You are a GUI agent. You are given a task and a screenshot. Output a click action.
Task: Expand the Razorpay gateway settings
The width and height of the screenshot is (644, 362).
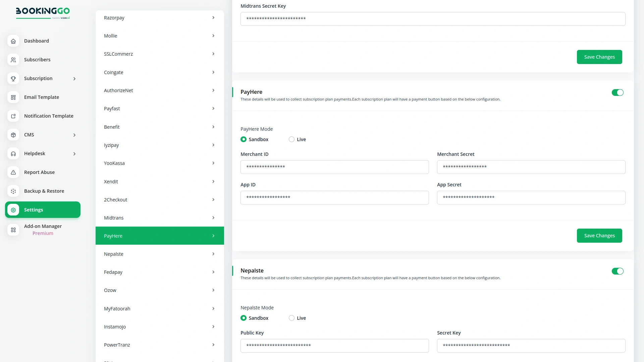159,18
